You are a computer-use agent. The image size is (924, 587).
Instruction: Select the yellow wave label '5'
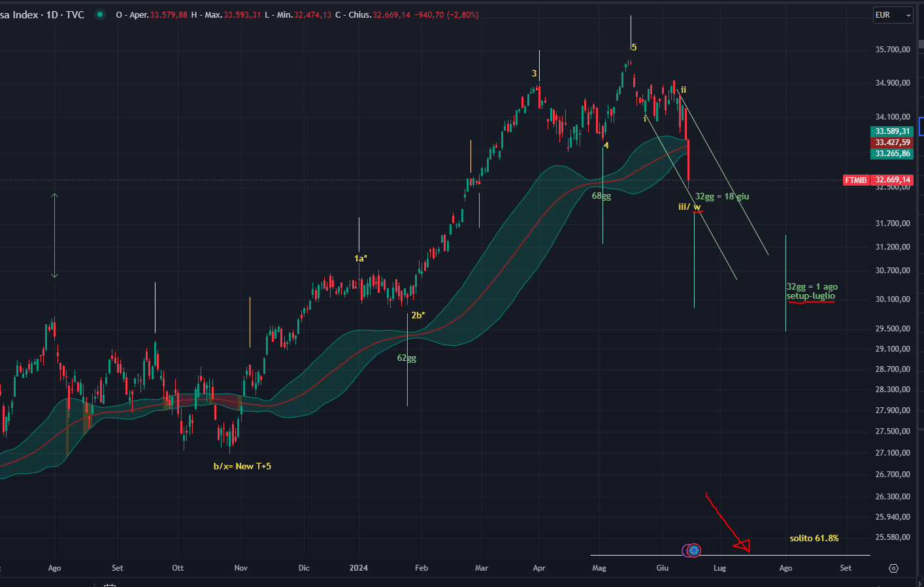[634, 47]
